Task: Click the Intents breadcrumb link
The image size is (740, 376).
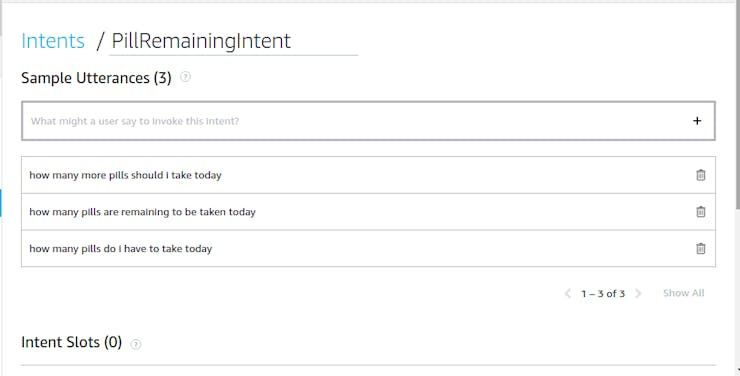Action: pyautogui.click(x=53, y=41)
